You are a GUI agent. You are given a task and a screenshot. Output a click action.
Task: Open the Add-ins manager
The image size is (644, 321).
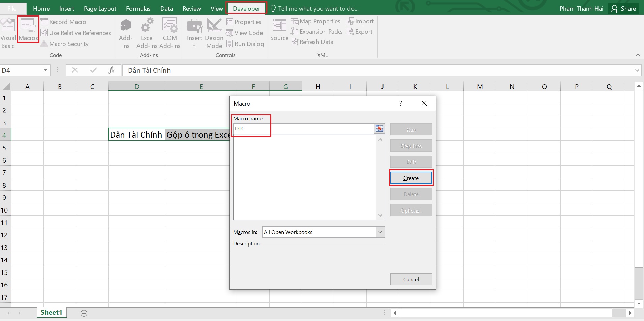pos(126,33)
